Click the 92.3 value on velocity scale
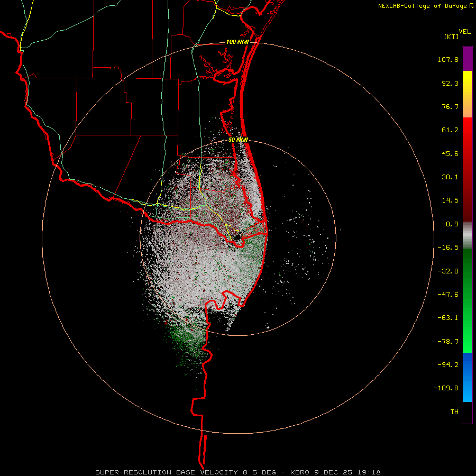The image size is (476, 476). 450,83
